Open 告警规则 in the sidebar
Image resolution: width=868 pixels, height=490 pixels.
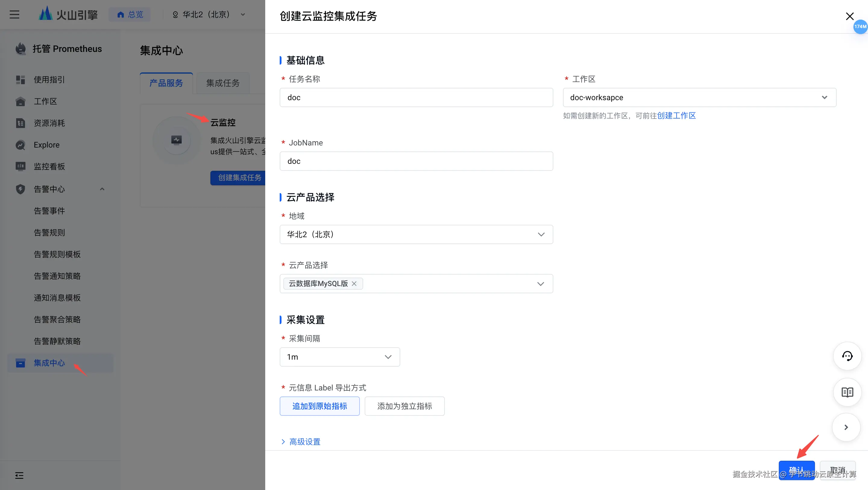[x=49, y=233]
